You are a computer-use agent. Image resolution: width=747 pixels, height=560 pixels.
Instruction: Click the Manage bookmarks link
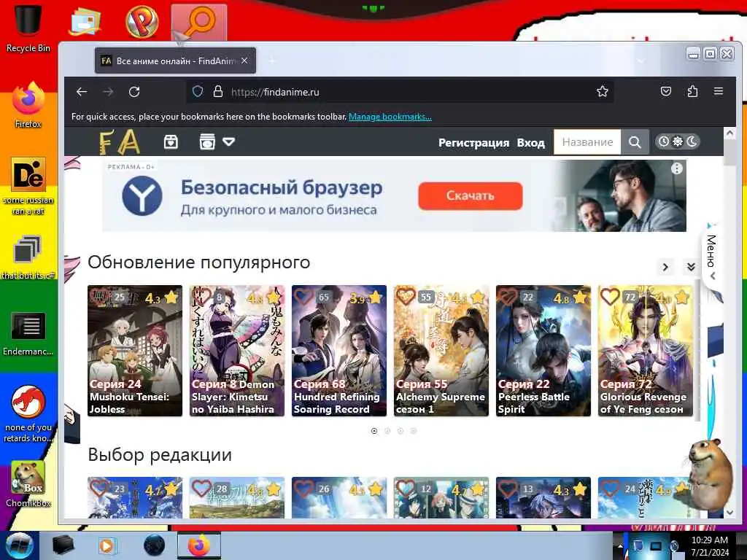click(390, 117)
